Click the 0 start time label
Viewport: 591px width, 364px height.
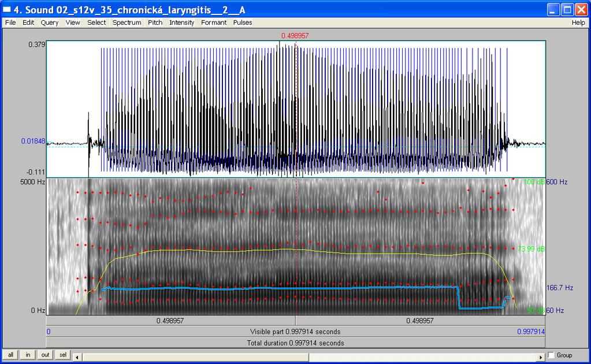click(x=49, y=332)
